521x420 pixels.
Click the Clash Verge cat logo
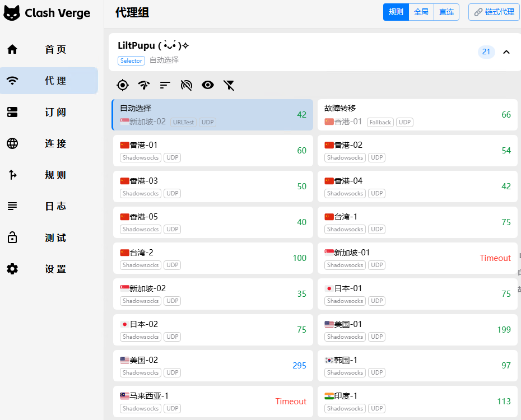tap(12, 13)
